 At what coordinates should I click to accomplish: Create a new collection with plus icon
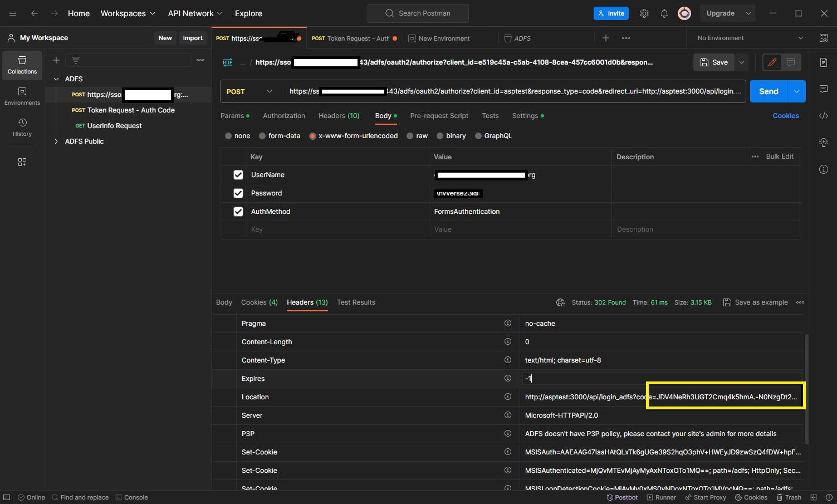(x=56, y=60)
